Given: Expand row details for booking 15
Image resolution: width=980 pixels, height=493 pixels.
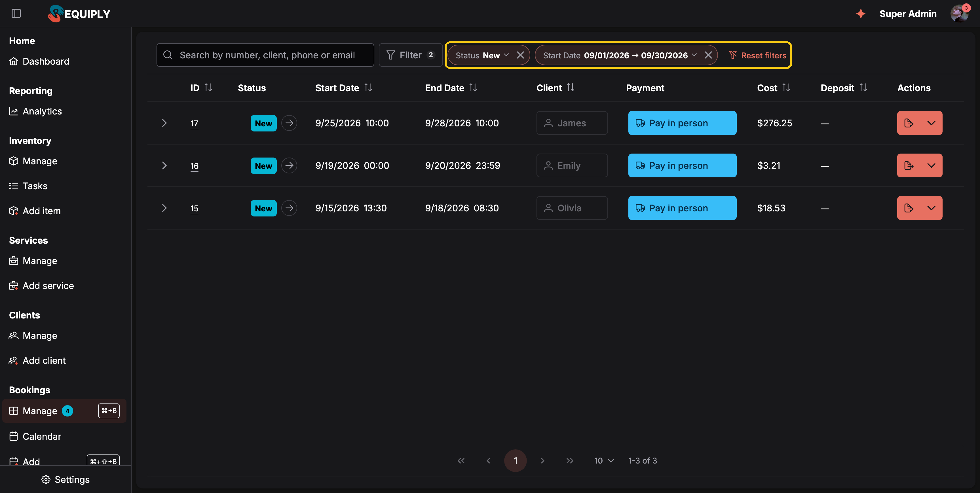Looking at the screenshot, I should coord(164,208).
